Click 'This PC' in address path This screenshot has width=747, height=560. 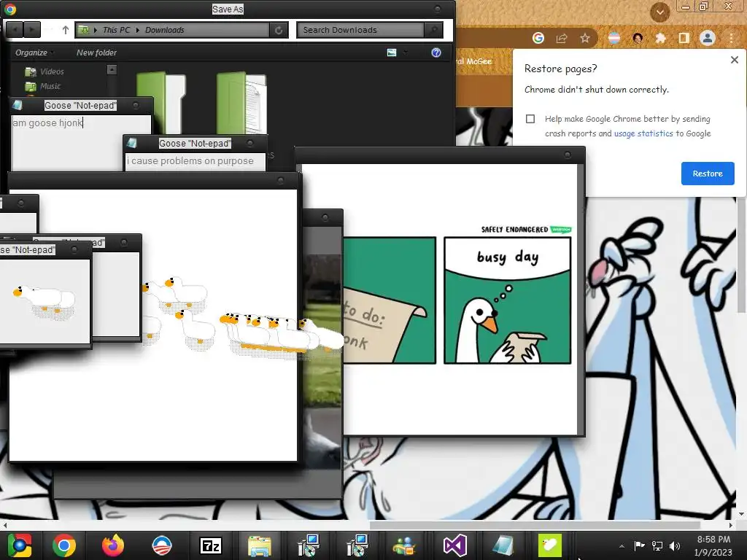[x=116, y=30]
